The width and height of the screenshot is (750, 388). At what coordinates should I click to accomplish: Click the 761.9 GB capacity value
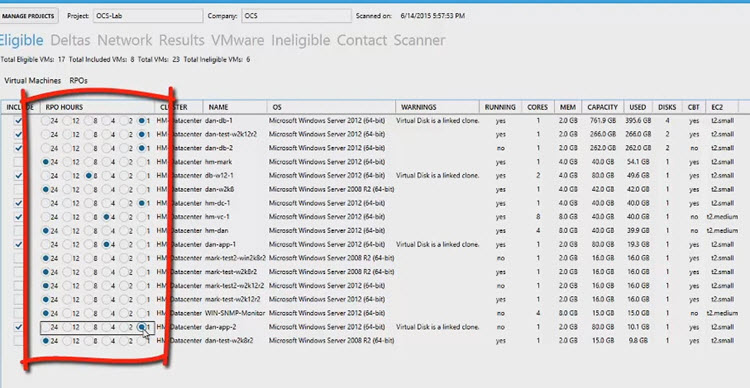pos(603,121)
